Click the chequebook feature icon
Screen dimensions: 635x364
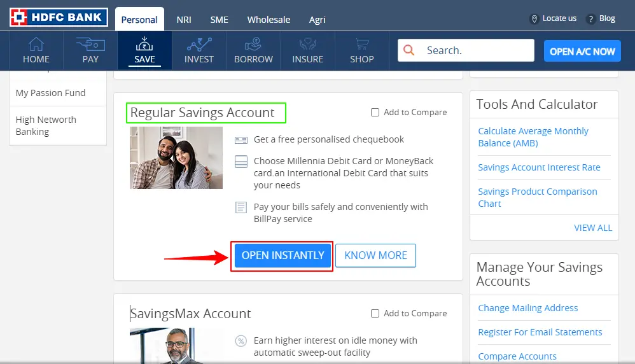[241, 140]
